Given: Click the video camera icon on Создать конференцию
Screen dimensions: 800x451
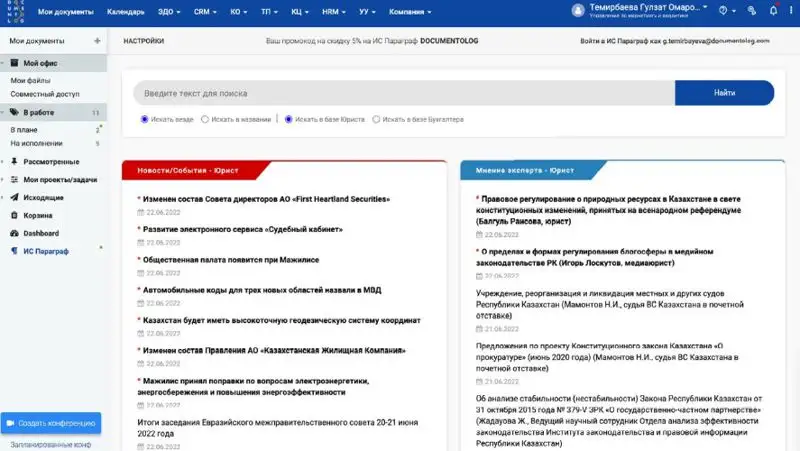Looking at the screenshot, I should click(9, 422).
